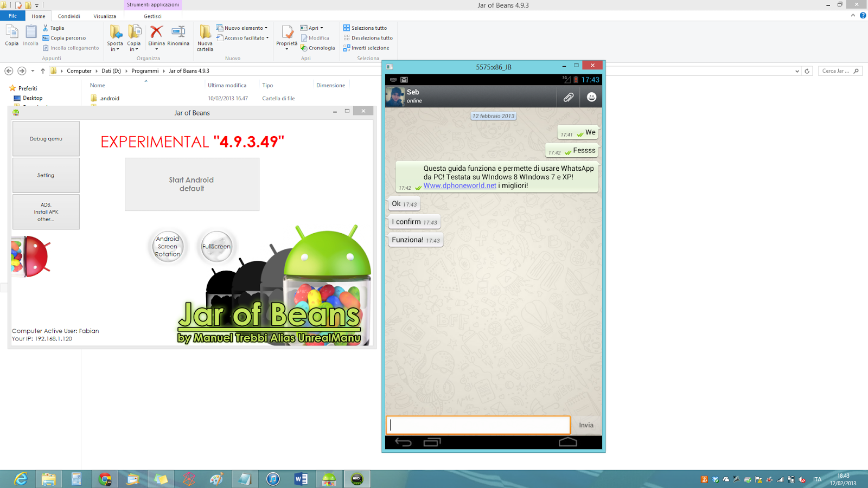The height and width of the screenshot is (488, 868).
Task: Click Cronologia in Apri group
Action: [x=318, y=48]
